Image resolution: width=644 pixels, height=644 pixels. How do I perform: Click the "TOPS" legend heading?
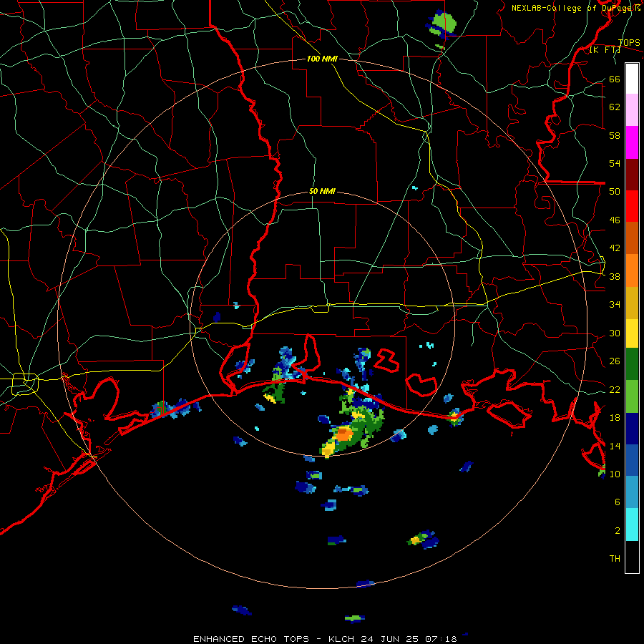[x=629, y=43]
